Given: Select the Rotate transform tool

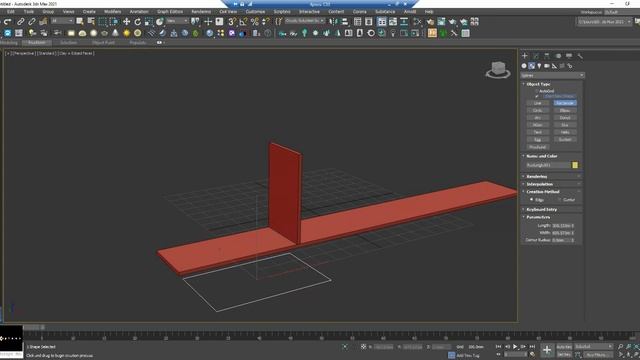Looking at the screenshot, I should (138, 22).
